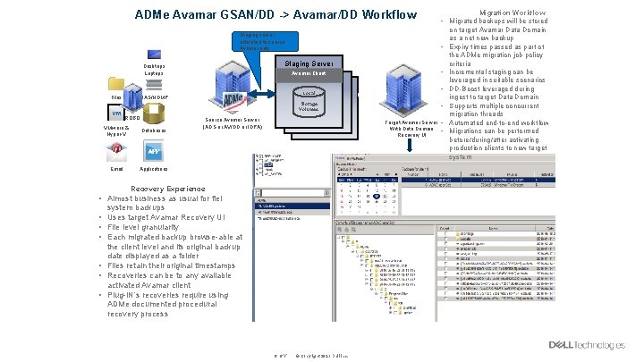The image size is (644, 362).
Task: Click the Desktops Laptops monitor icon
Action: (x=154, y=55)
